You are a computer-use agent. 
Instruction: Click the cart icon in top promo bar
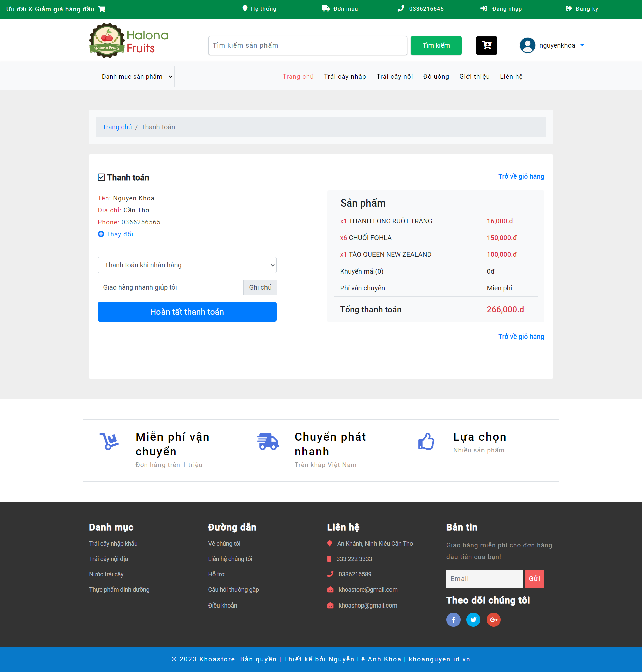pos(102,9)
